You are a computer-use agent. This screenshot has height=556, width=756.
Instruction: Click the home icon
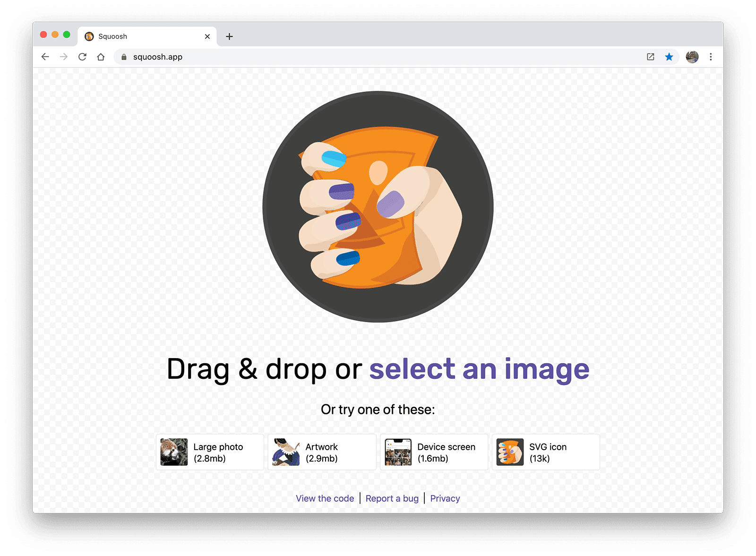(101, 57)
